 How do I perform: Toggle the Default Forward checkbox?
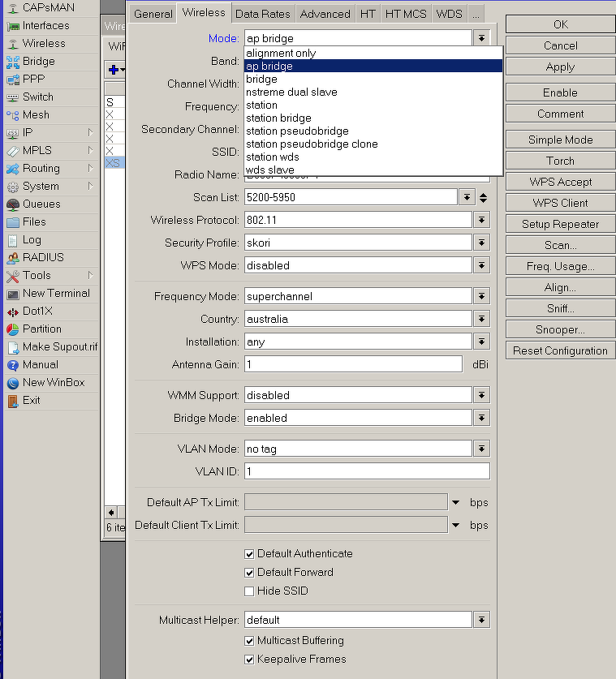coord(249,573)
